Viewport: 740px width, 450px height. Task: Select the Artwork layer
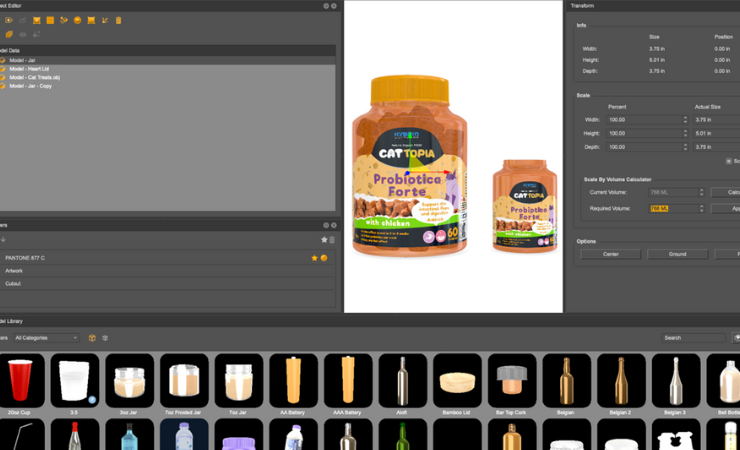(168, 271)
